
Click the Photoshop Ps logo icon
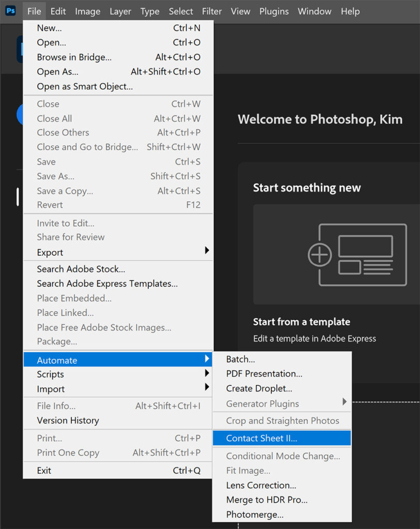click(x=10, y=11)
